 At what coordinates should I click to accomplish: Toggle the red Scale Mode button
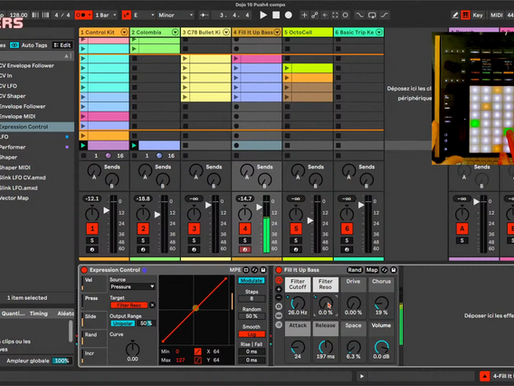(x=126, y=15)
